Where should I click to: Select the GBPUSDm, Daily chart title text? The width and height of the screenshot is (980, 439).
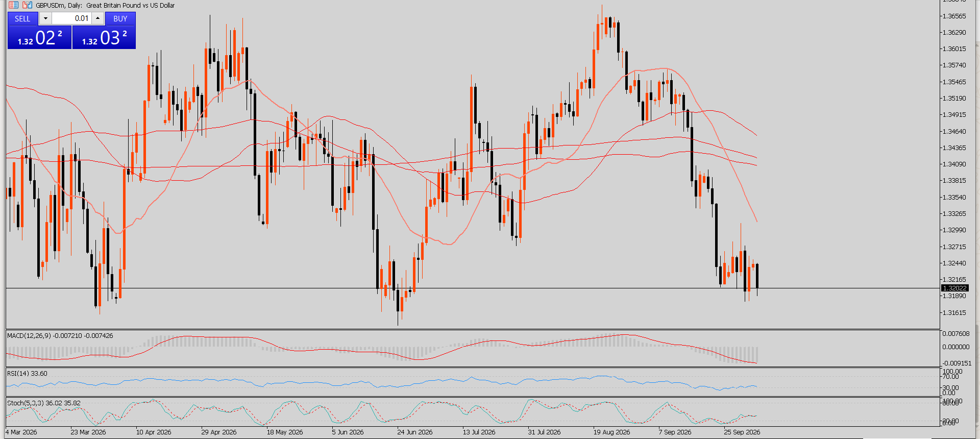(x=105, y=5)
